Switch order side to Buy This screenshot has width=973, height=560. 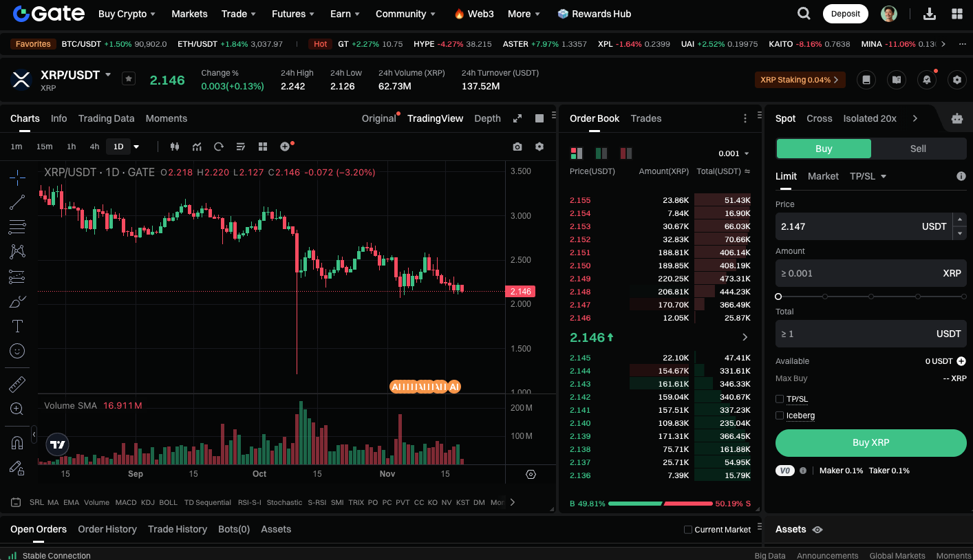tap(824, 149)
